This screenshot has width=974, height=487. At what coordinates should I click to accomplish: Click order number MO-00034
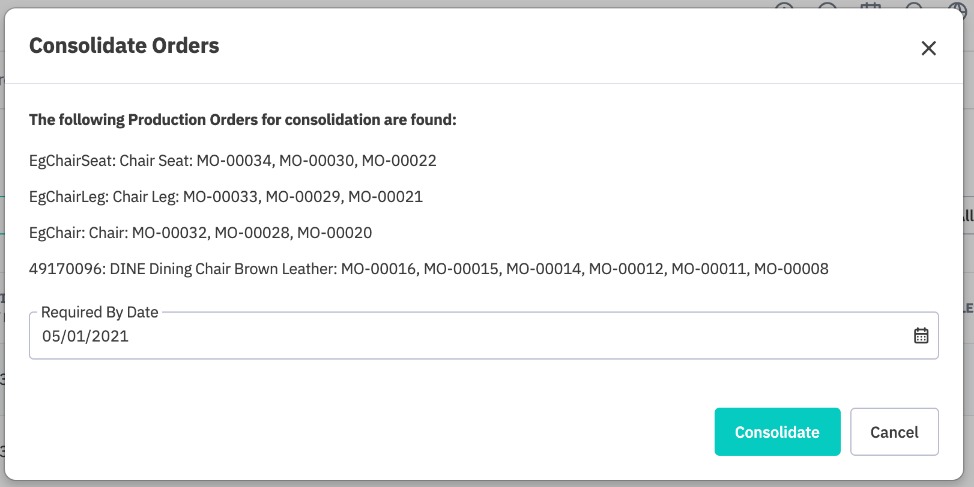tap(234, 161)
